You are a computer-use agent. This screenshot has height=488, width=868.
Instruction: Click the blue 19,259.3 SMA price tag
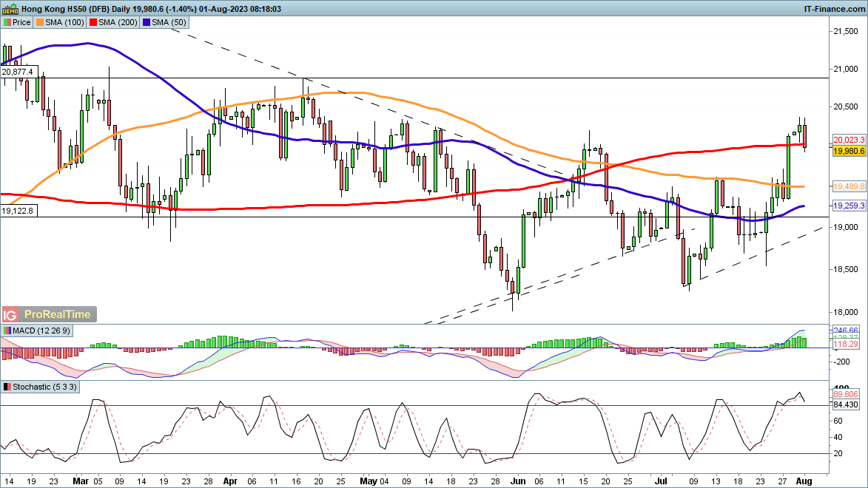pos(849,206)
